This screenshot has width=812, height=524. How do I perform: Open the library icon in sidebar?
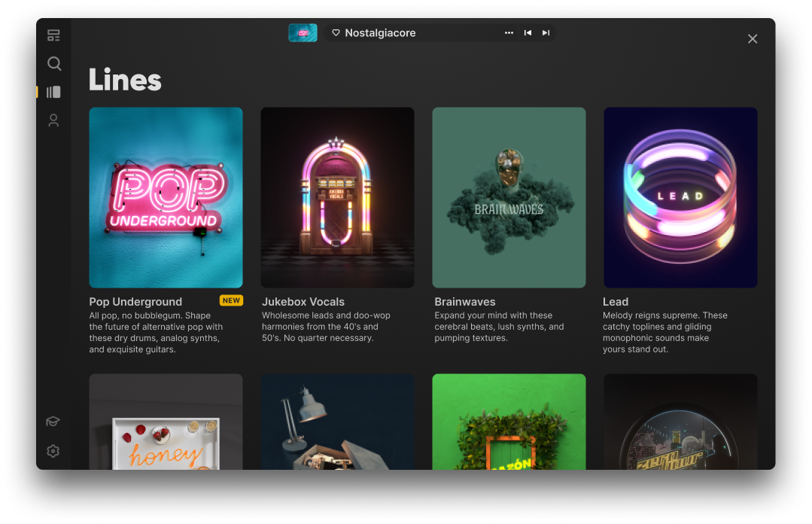(53, 93)
